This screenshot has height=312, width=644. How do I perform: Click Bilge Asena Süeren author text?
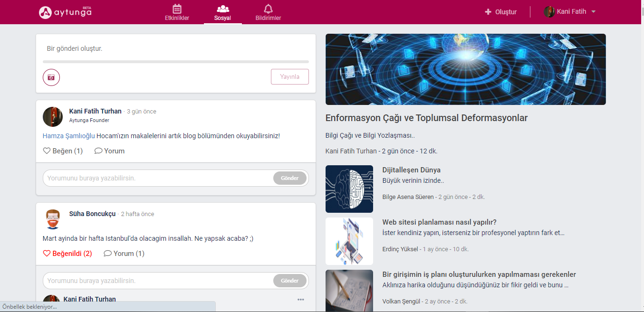[x=408, y=197]
